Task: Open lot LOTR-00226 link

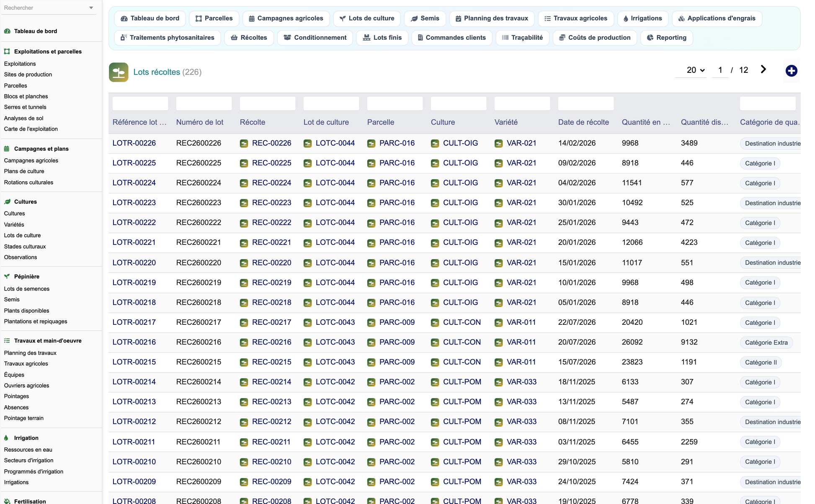Action: pos(134,143)
